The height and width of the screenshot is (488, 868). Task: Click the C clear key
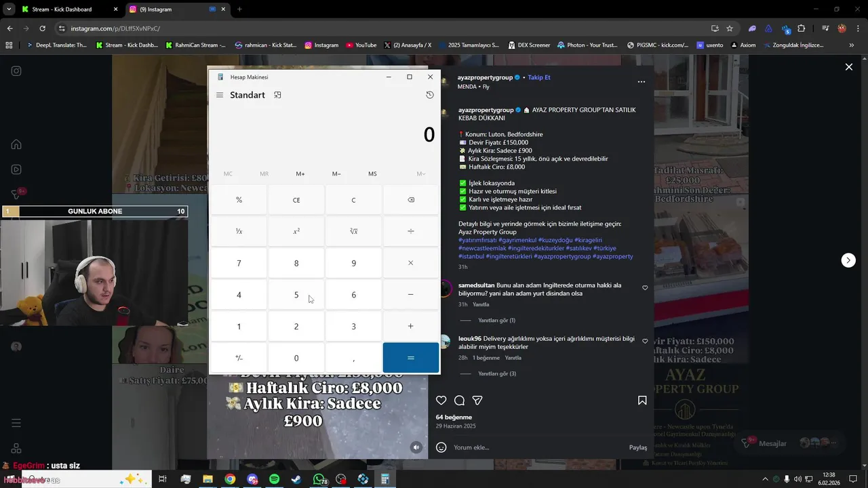coord(353,200)
